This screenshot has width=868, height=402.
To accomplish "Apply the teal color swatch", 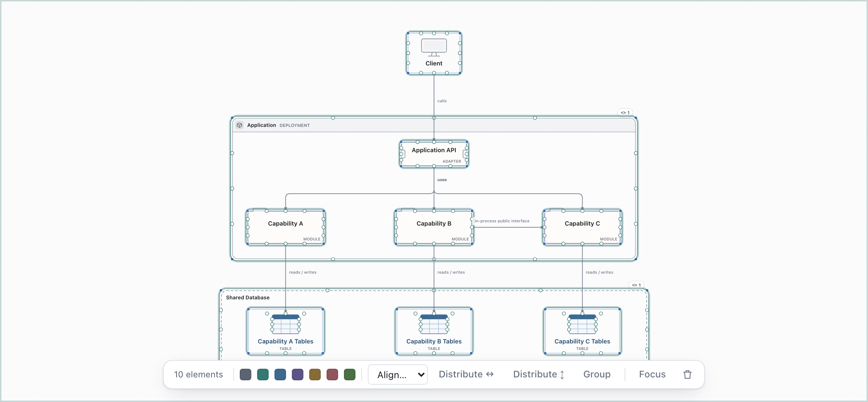I will coord(263,375).
